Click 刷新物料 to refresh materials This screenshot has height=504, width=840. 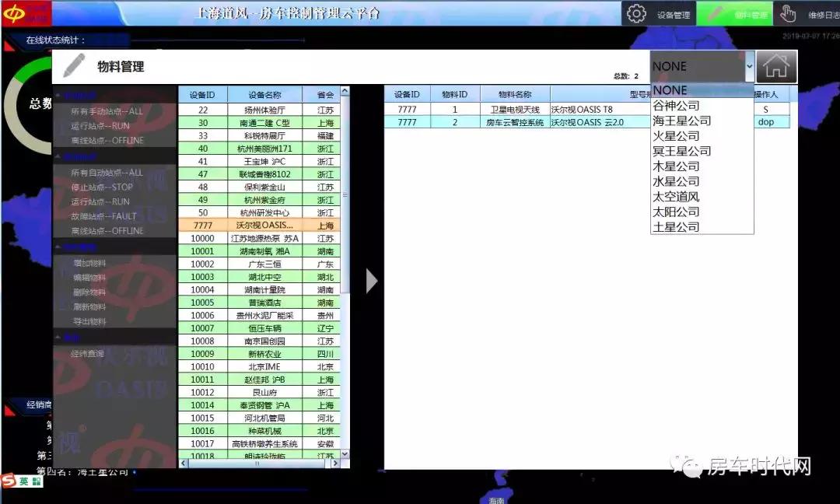coord(89,306)
